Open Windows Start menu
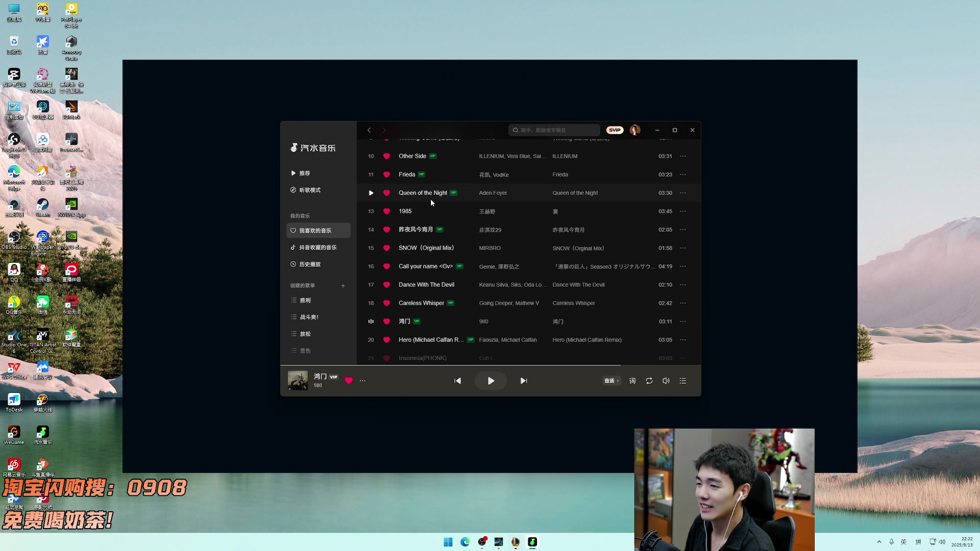 (x=448, y=542)
